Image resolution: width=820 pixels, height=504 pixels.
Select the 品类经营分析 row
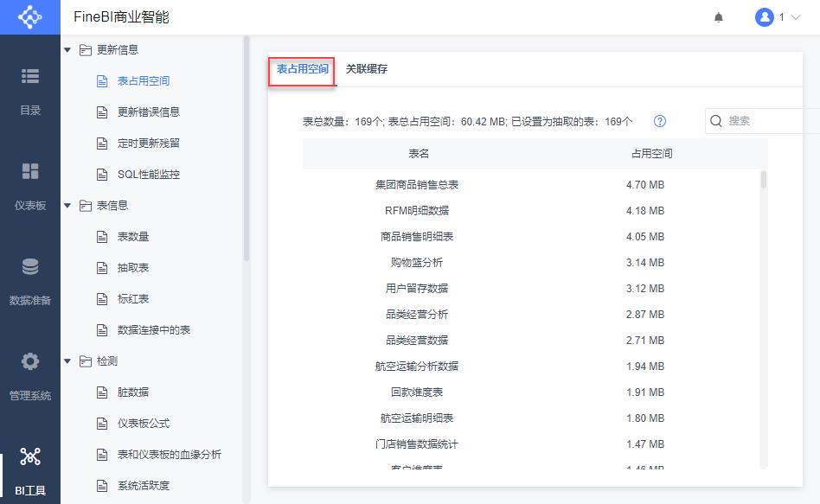click(530, 314)
